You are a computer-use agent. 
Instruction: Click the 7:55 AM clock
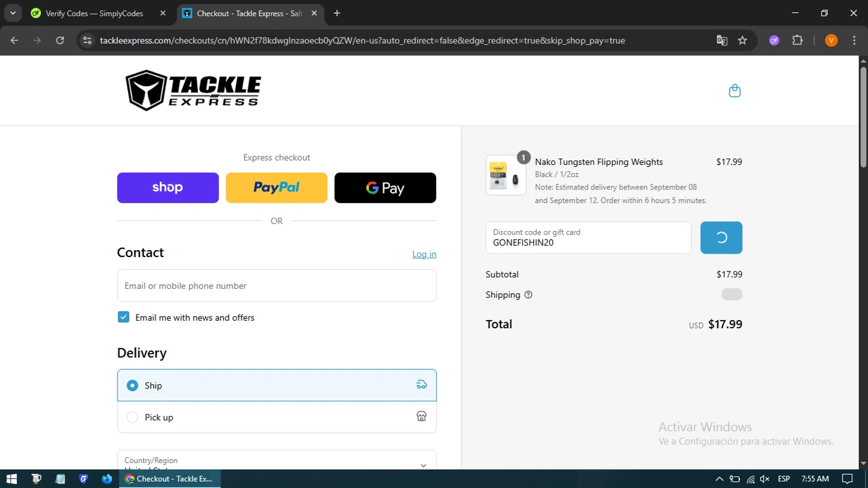point(815,479)
